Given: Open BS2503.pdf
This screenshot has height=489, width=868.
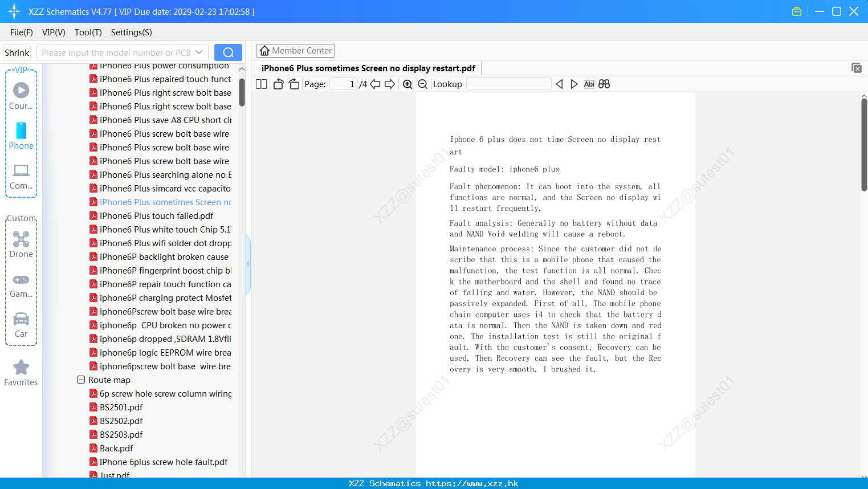Looking at the screenshot, I should coord(116,434).
